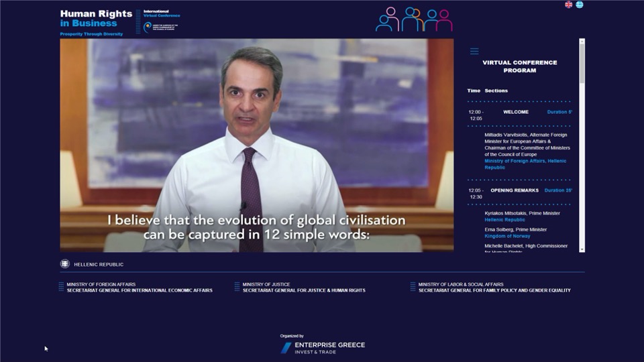Viewport: 644px width, 362px height.
Task: Select the OPENING REMARKS program section
Action: (x=515, y=190)
